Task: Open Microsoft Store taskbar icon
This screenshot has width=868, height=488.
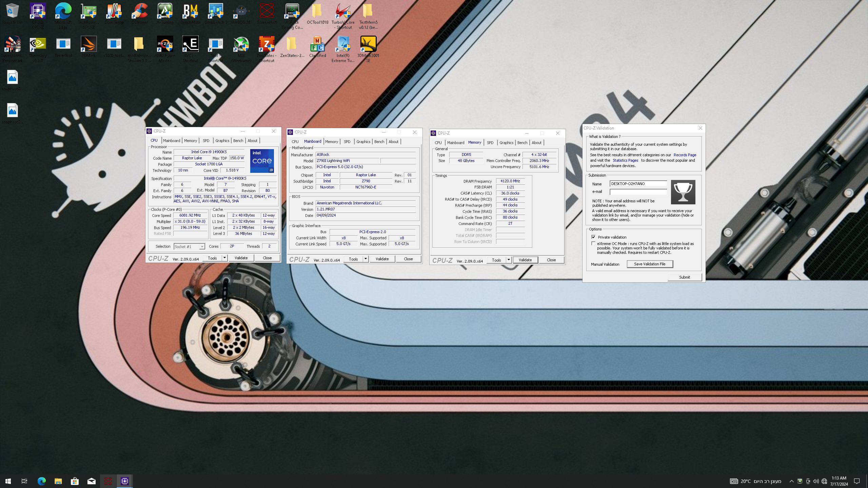Action: click(75, 481)
